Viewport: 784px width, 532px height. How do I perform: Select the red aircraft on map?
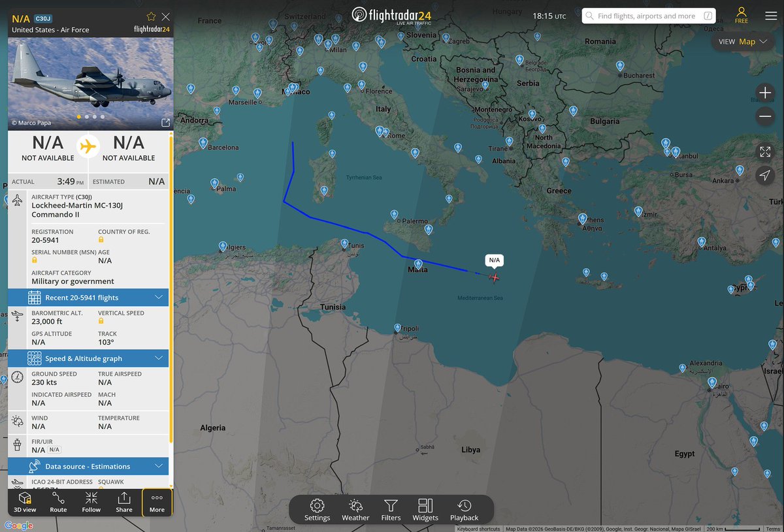point(495,277)
